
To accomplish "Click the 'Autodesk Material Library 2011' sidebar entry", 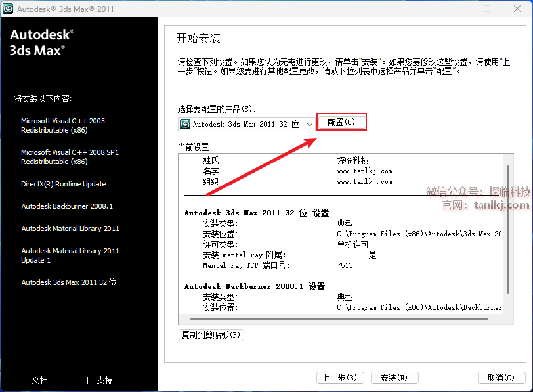I will point(70,229).
